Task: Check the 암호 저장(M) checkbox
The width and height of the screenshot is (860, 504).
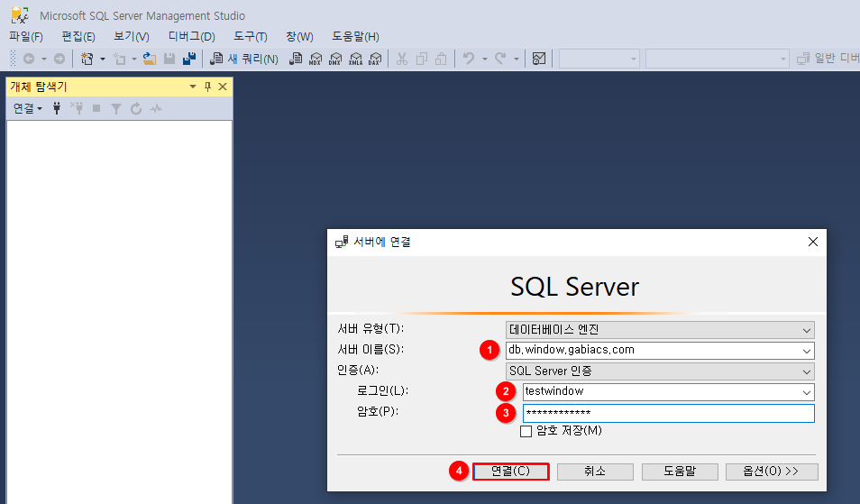Action: 526,431
